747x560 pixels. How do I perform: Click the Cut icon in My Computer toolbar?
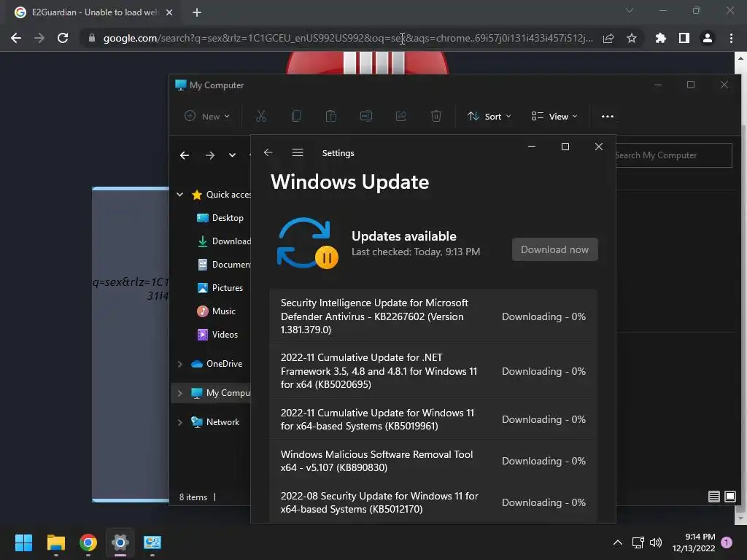coord(261,116)
